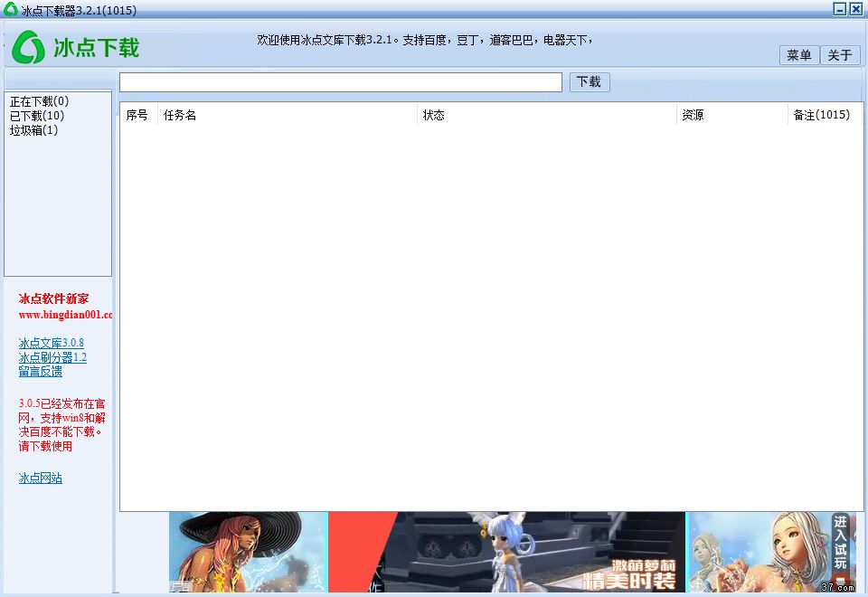Close the 冰点下载器 window
Image resolution: width=868 pixels, height=597 pixels.
coord(855,9)
